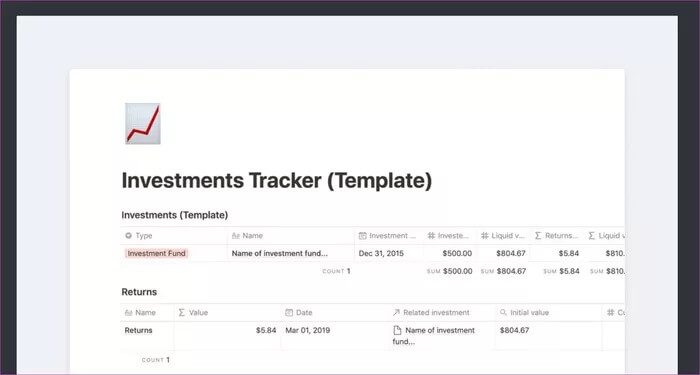The image size is (700, 375).
Task: Click the rollup search icon beside Initial value
Action: [x=503, y=312]
